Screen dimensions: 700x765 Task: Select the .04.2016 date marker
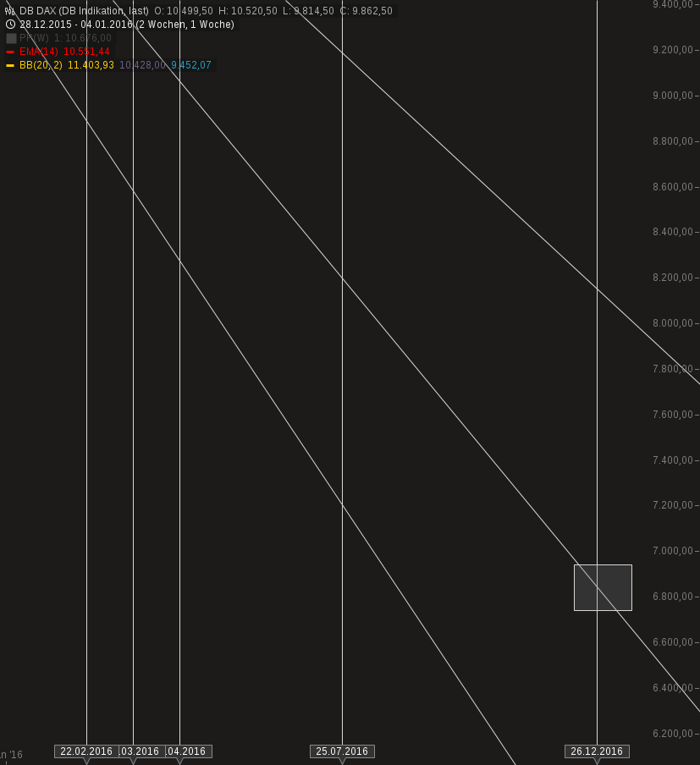tap(188, 751)
